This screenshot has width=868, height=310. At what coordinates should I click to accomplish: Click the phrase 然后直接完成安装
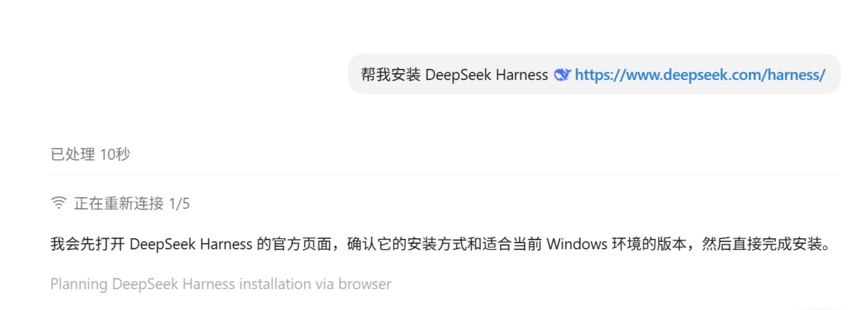(x=762, y=244)
